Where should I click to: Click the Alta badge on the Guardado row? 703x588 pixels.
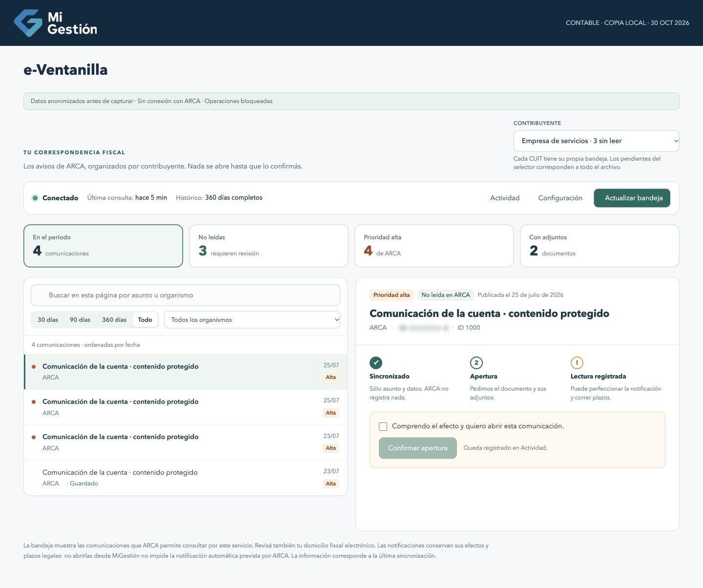click(331, 483)
